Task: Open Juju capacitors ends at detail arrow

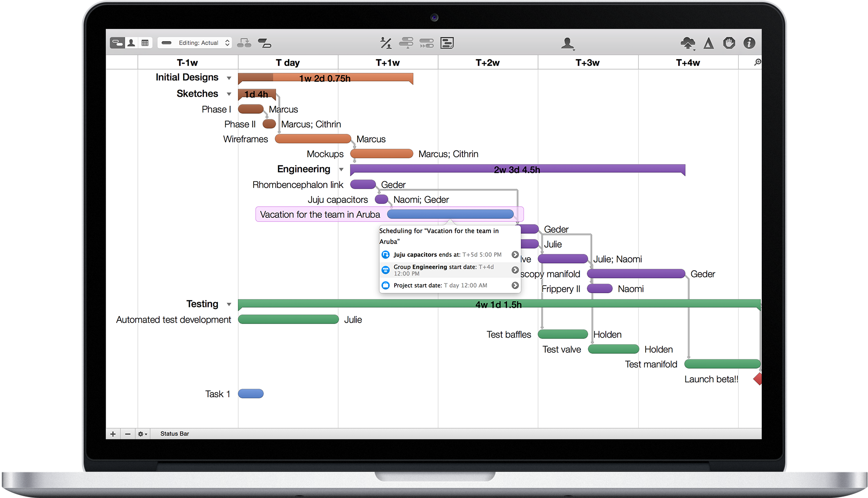Action: point(515,254)
